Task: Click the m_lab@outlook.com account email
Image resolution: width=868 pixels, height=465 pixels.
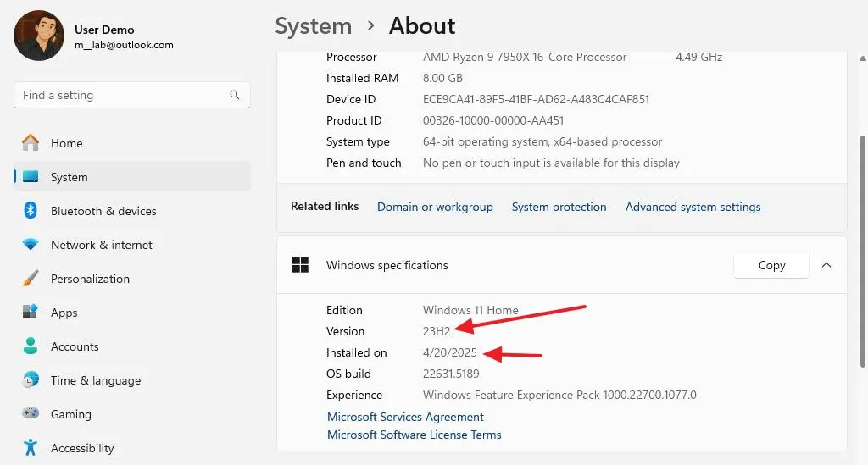Action: (x=124, y=45)
